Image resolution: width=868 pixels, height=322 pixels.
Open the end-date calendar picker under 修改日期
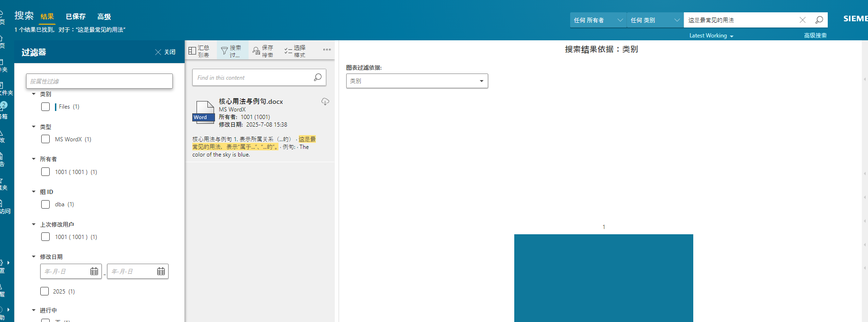click(x=161, y=271)
